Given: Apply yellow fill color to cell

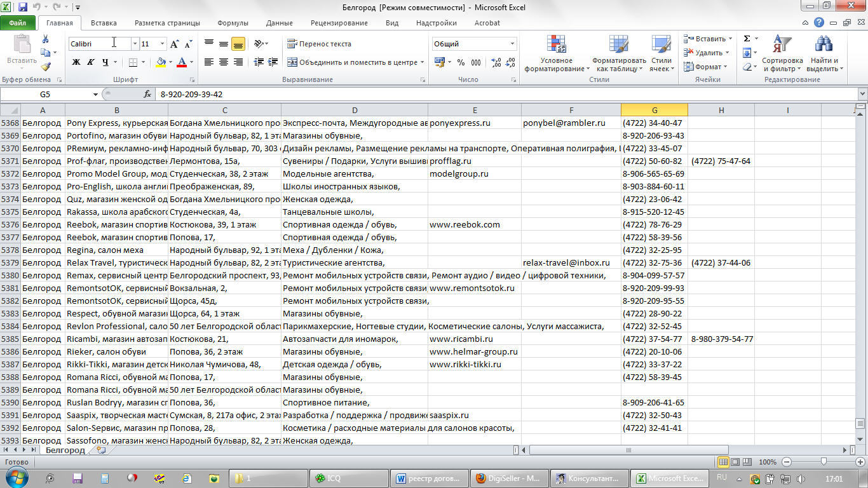Looking at the screenshot, I should (x=161, y=62).
